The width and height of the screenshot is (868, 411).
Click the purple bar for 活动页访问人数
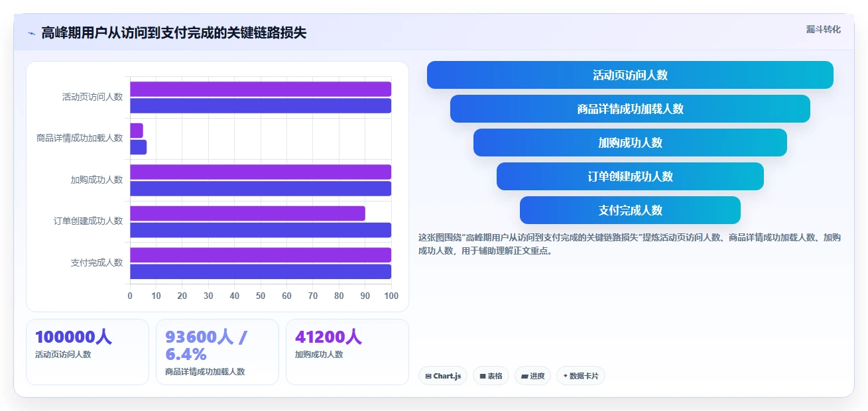click(261, 89)
